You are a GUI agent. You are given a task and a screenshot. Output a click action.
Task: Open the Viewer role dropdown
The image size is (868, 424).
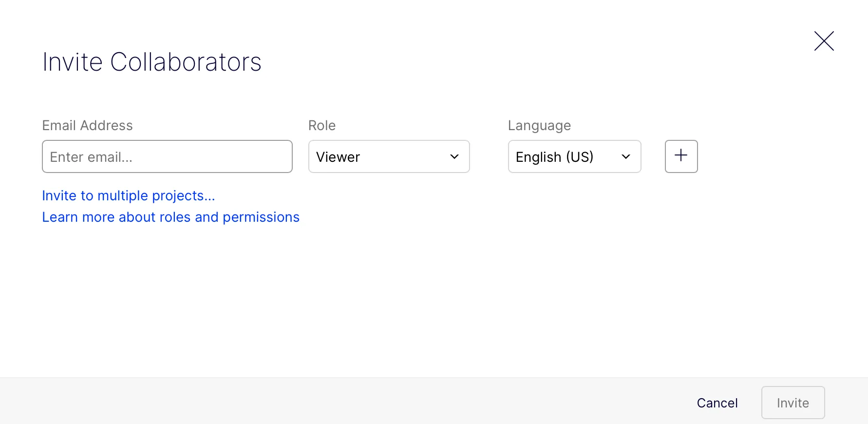tap(389, 156)
